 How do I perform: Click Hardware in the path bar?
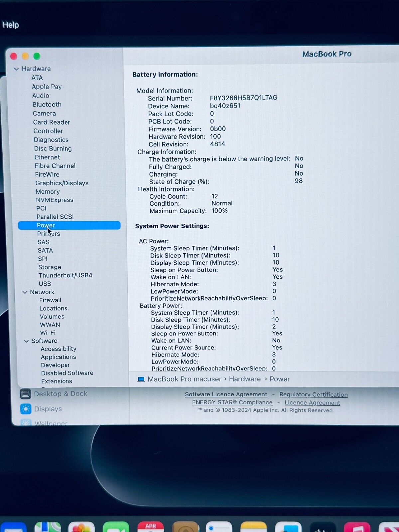(x=245, y=379)
